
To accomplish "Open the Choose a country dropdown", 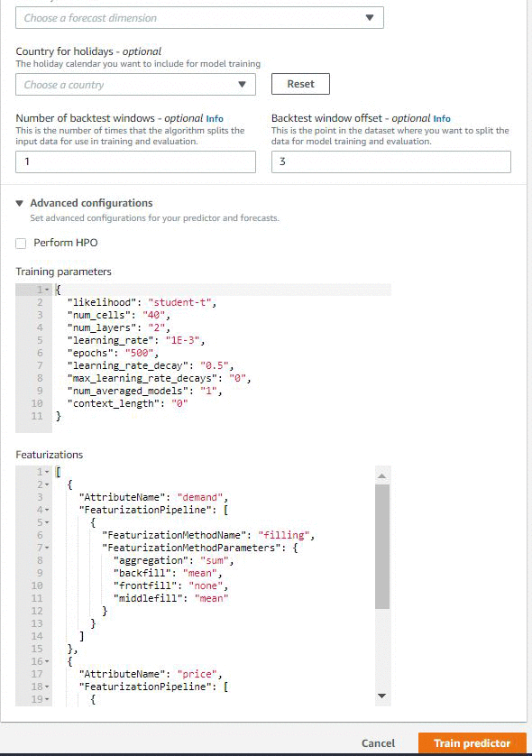I will pyautogui.click(x=135, y=85).
